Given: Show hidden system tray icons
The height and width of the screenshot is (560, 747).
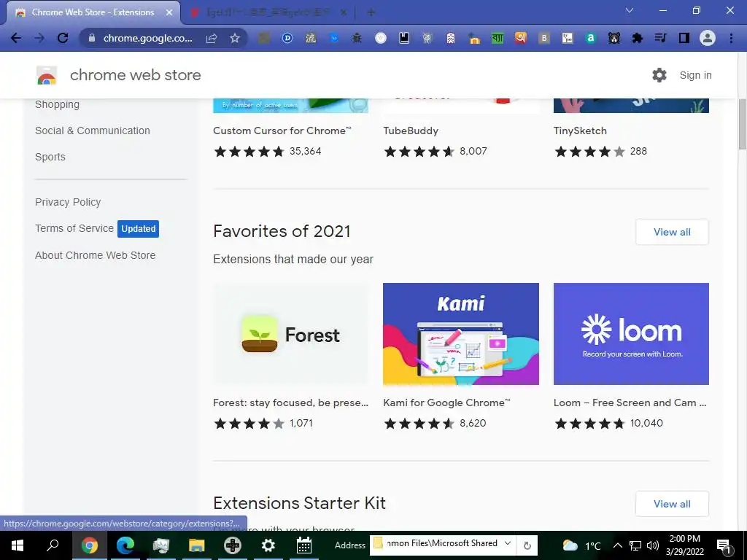Looking at the screenshot, I should (x=617, y=545).
